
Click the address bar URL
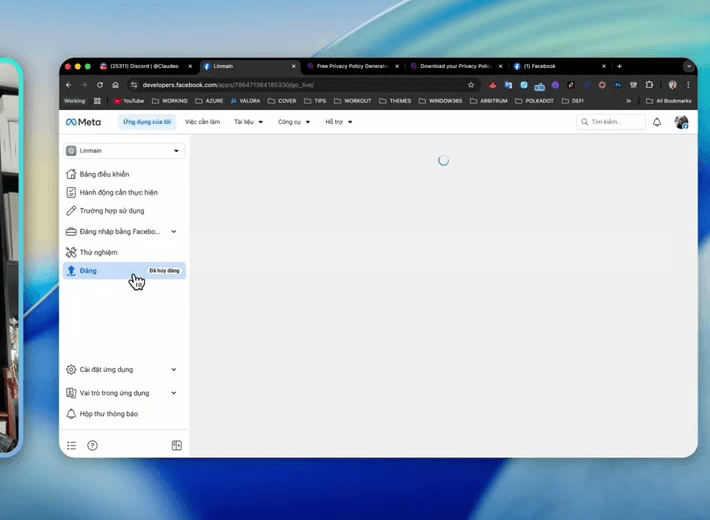pos(228,85)
